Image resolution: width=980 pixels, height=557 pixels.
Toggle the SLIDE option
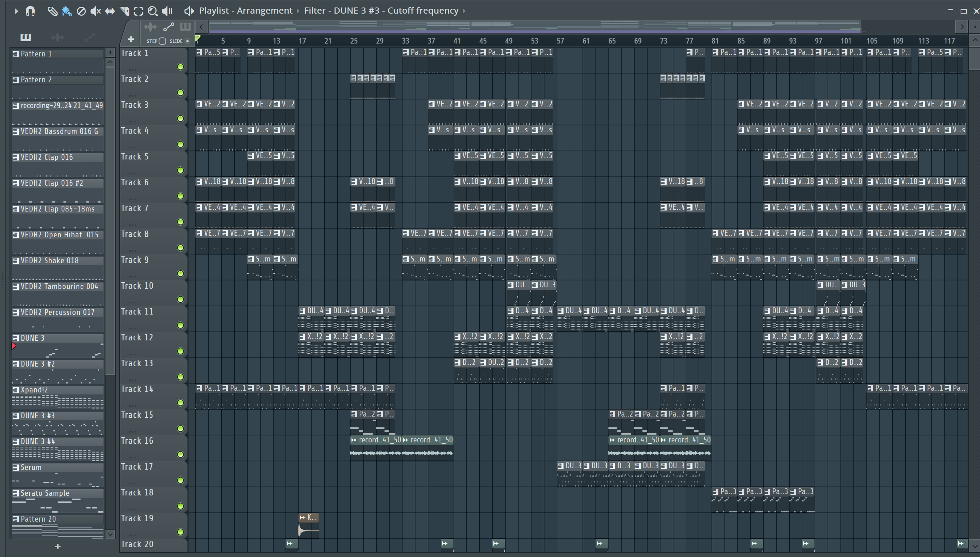click(x=187, y=41)
